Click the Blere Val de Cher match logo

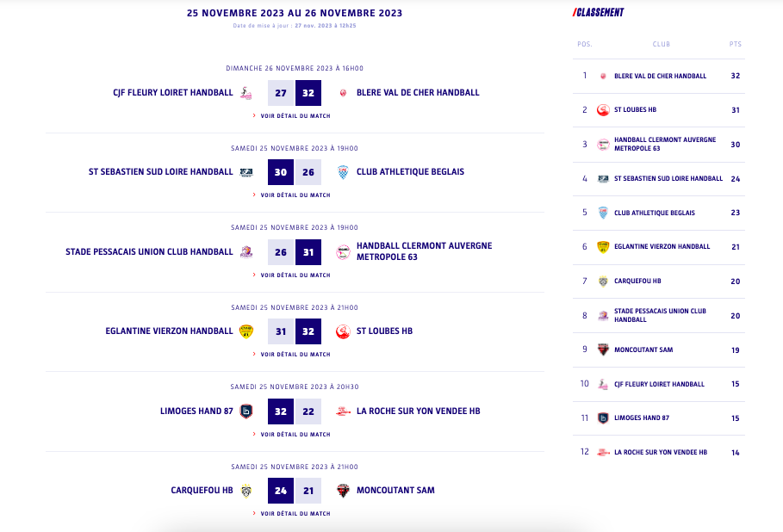[x=343, y=93]
